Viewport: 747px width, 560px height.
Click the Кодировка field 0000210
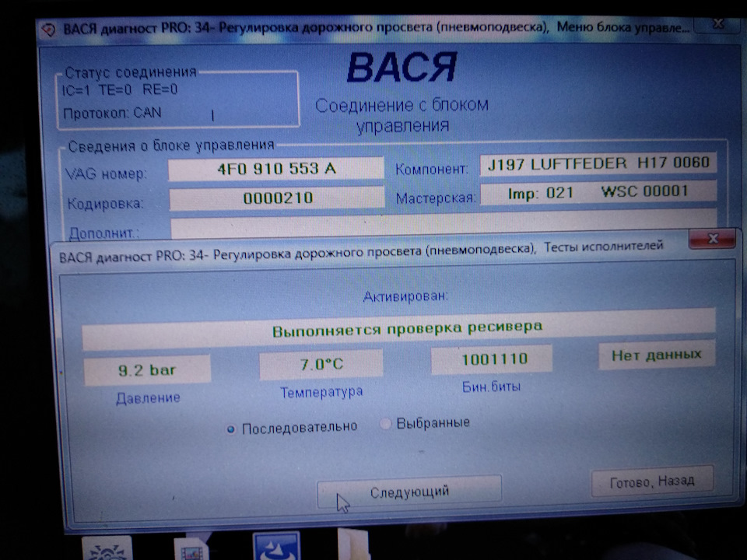tap(277, 198)
